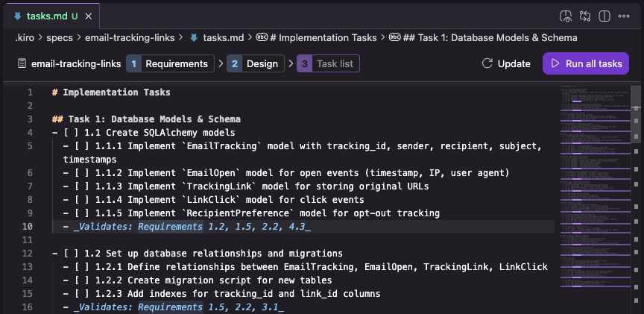Click the refresh icon beside Update
The width and height of the screenshot is (644, 314).
coord(487,64)
